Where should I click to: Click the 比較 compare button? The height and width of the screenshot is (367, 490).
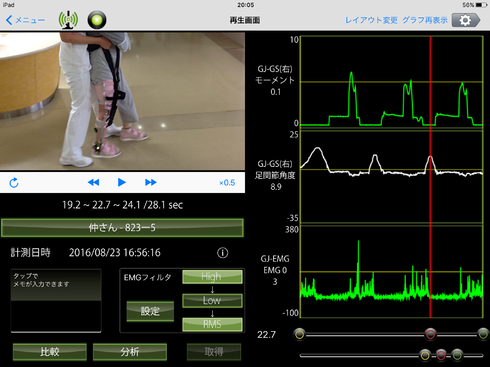[50, 352]
